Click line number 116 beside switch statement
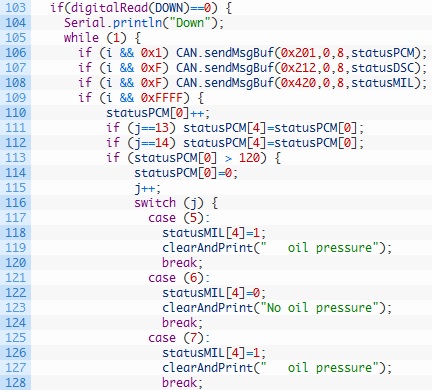This screenshot has height=390, width=432. (15, 203)
